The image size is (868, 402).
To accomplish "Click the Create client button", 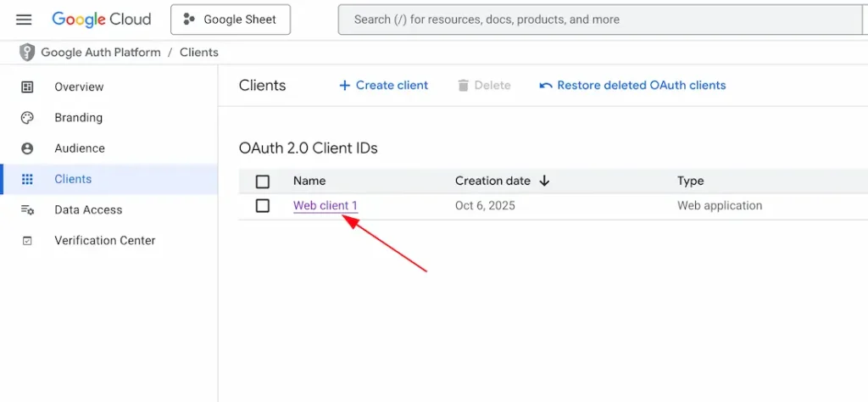I will (384, 86).
